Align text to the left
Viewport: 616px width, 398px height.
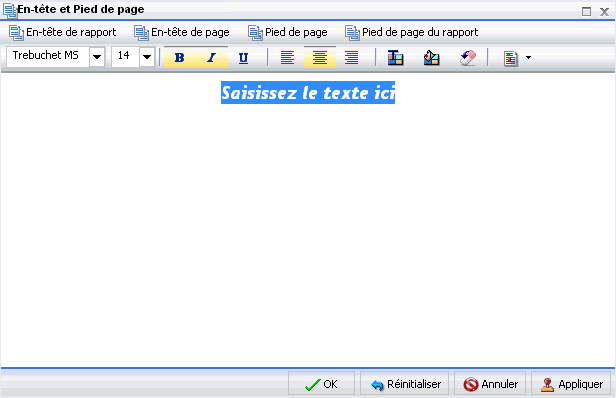(x=288, y=57)
